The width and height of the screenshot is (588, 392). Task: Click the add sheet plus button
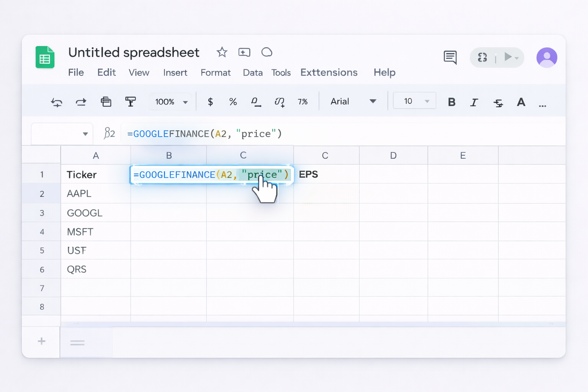[42, 341]
